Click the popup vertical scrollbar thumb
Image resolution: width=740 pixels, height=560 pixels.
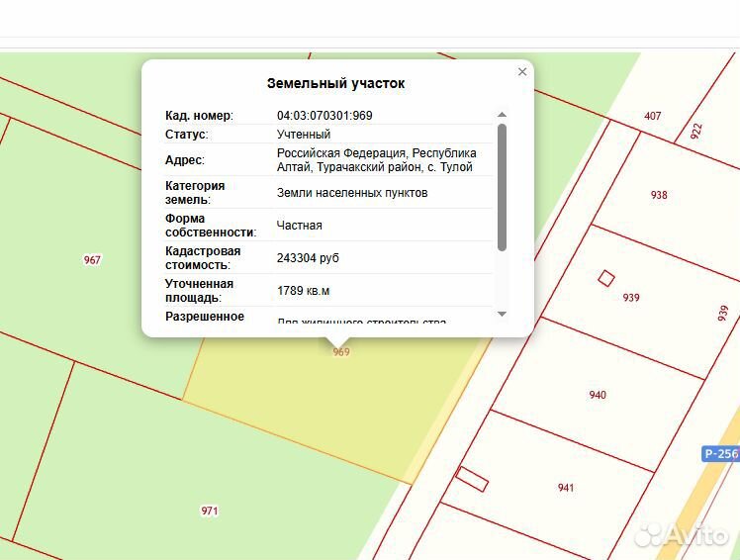[x=503, y=187]
